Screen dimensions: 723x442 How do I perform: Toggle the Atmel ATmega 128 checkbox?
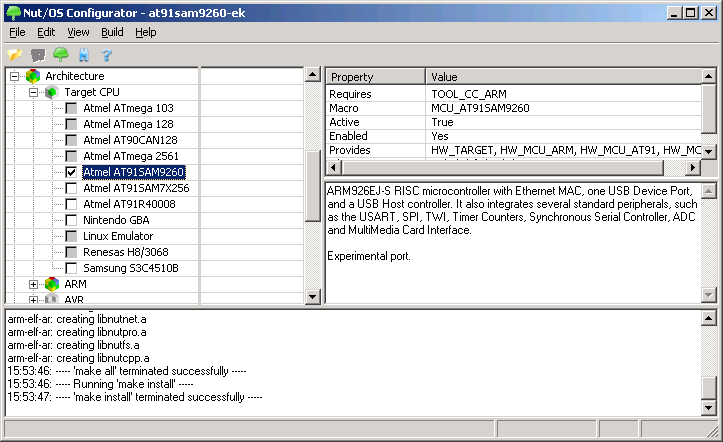[71, 124]
